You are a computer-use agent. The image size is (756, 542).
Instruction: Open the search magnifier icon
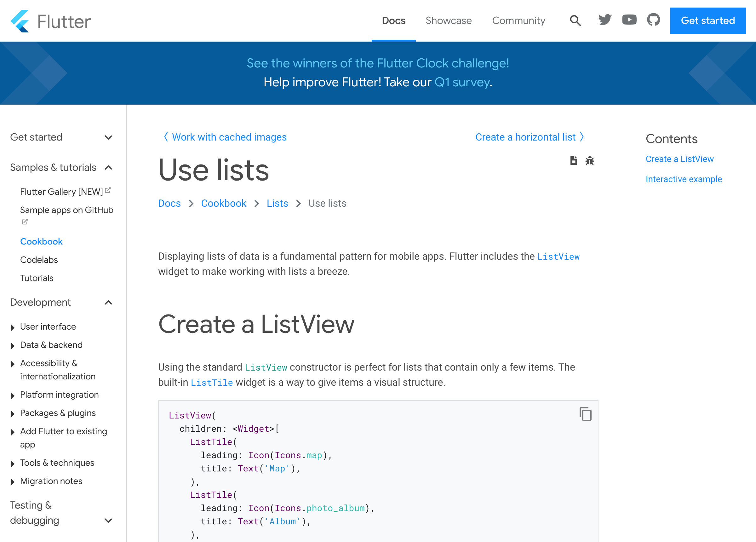point(575,21)
